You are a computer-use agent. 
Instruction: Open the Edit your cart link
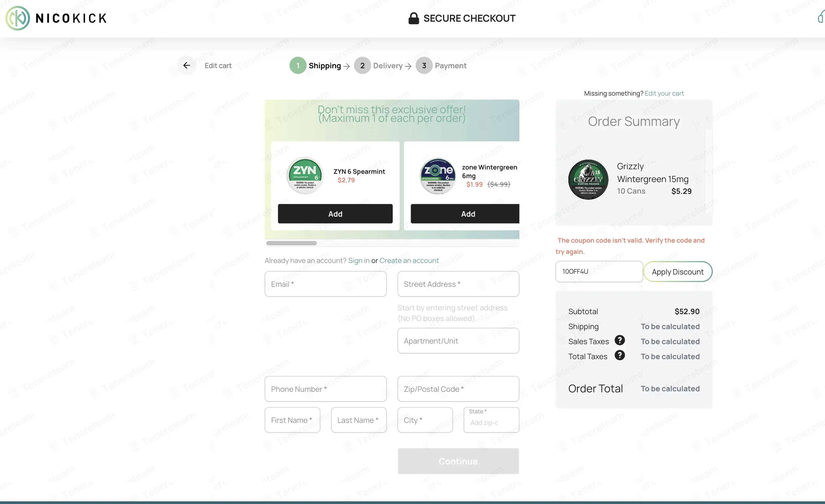coord(664,93)
